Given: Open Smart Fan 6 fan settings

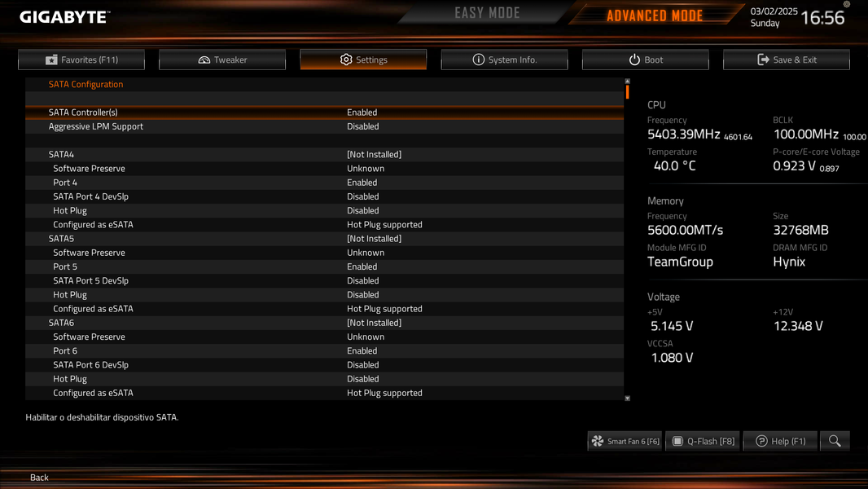Looking at the screenshot, I should click(625, 441).
